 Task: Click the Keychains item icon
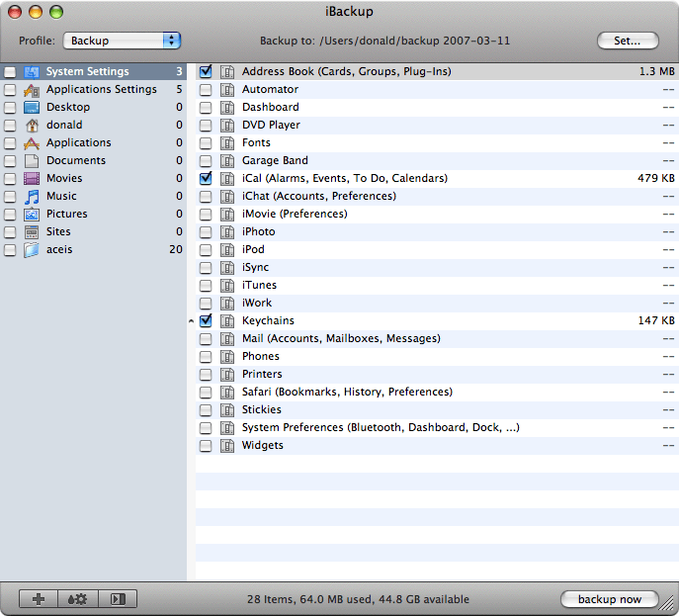(x=227, y=321)
